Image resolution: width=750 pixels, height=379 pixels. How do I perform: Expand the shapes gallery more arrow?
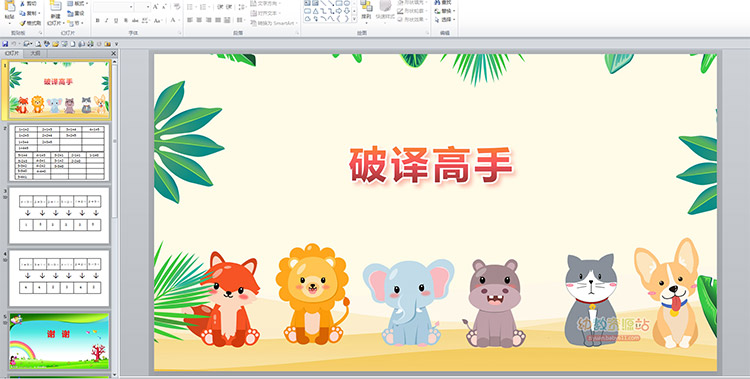click(x=354, y=19)
